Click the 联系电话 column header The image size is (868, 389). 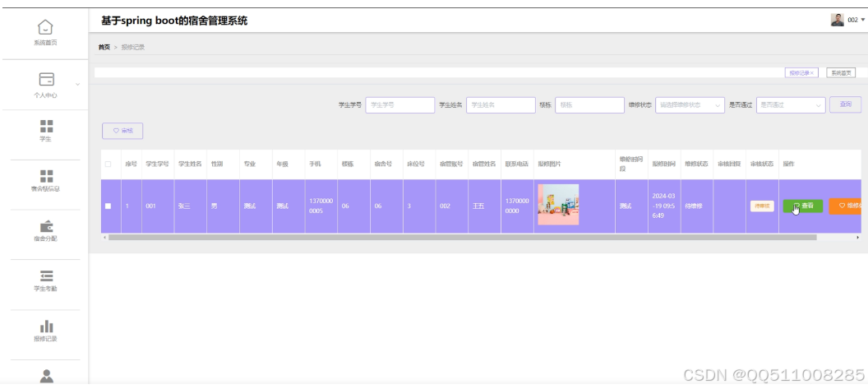point(516,164)
